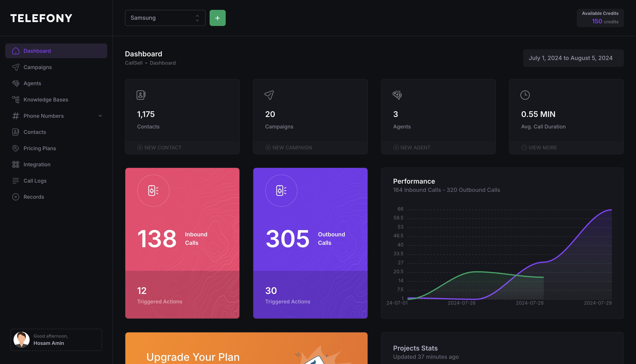Go to Pricing Plans menu item

(39, 148)
